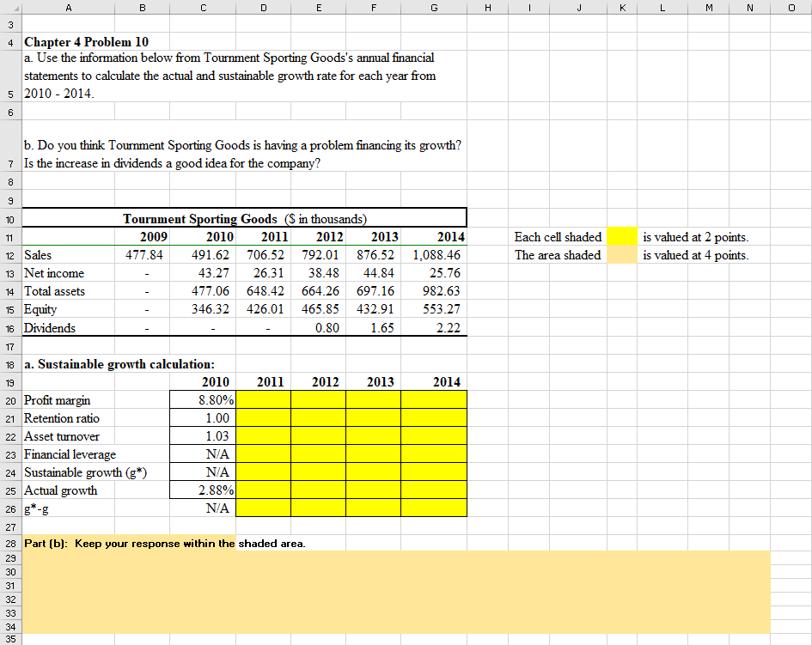
Task: Select the 'Total assets' row label
Action: coord(54,291)
